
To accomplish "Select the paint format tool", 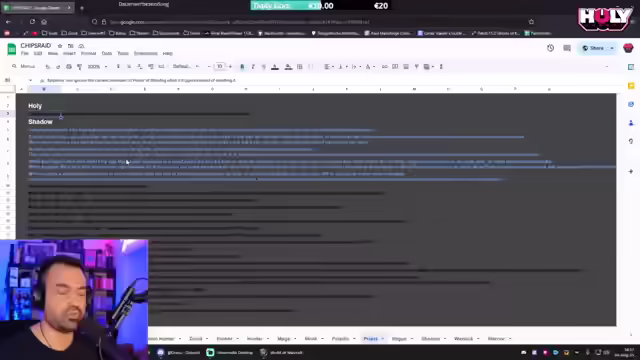I will point(80,67).
